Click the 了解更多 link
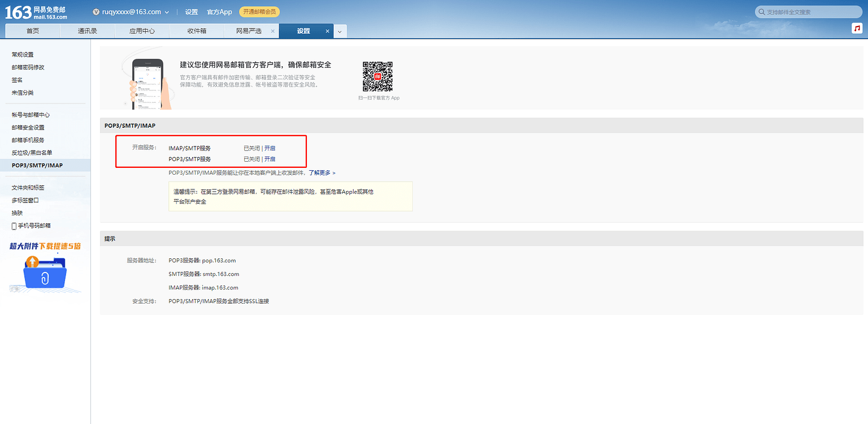Viewport: 868px width, 424px height. tap(322, 172)
